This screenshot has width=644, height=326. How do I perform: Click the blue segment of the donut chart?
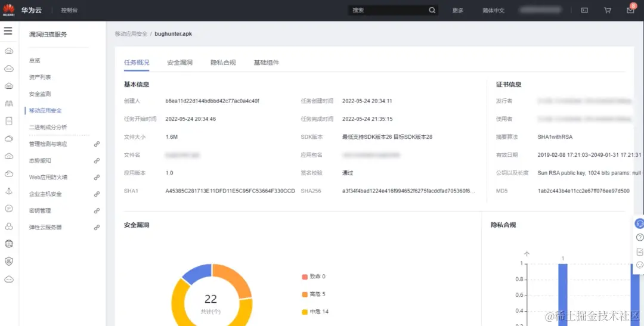[197, 274]
